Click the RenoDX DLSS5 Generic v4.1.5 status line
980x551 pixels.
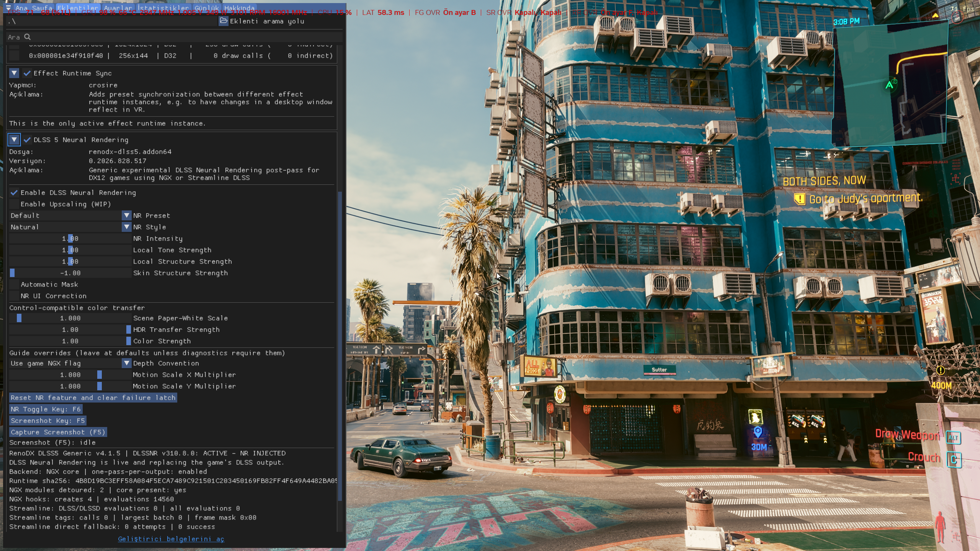(x=147, y=453)
